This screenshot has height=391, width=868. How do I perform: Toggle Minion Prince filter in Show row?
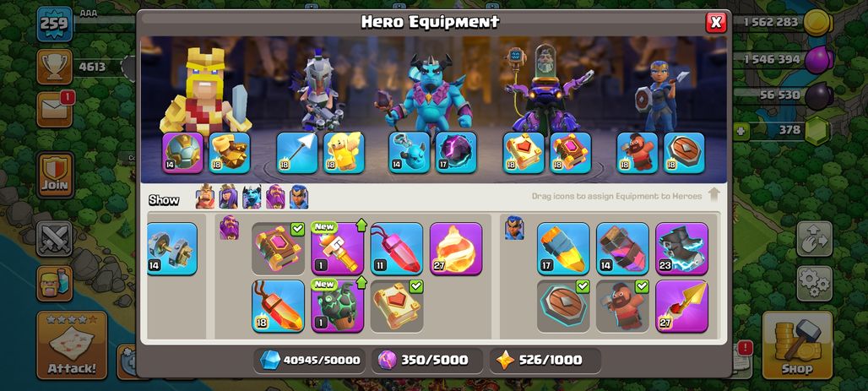pyautogui.click(x=252, y=197)
